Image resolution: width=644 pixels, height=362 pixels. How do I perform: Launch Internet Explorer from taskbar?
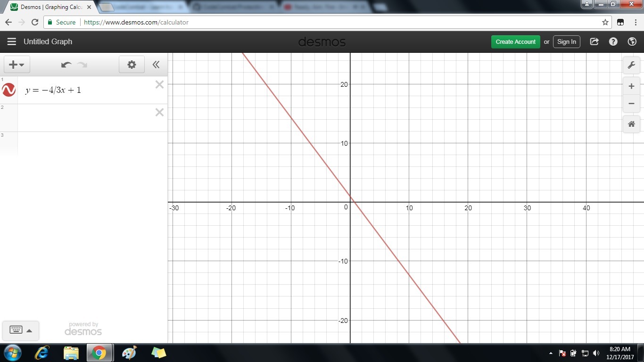coord(42,353)
